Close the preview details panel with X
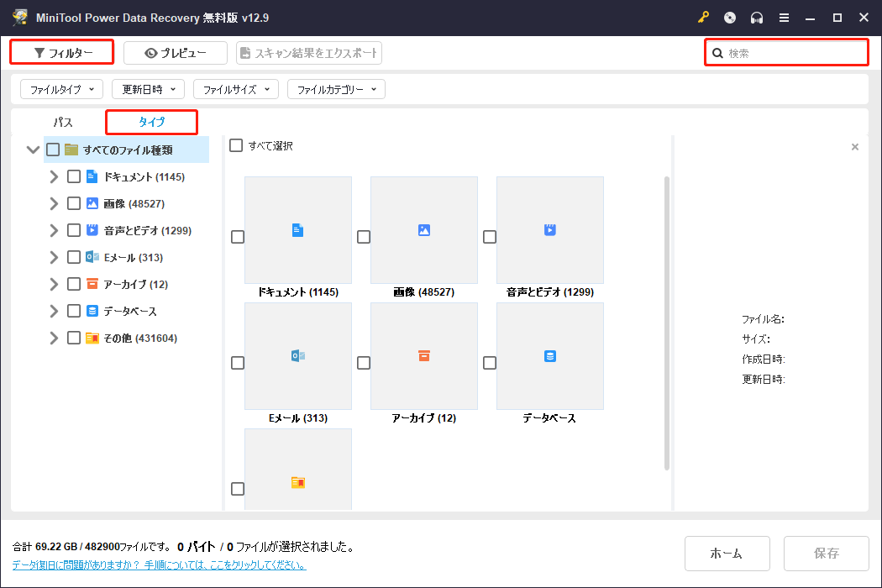Screen dimensions: 882x588 pyautogui.click(x=855, y=147)
